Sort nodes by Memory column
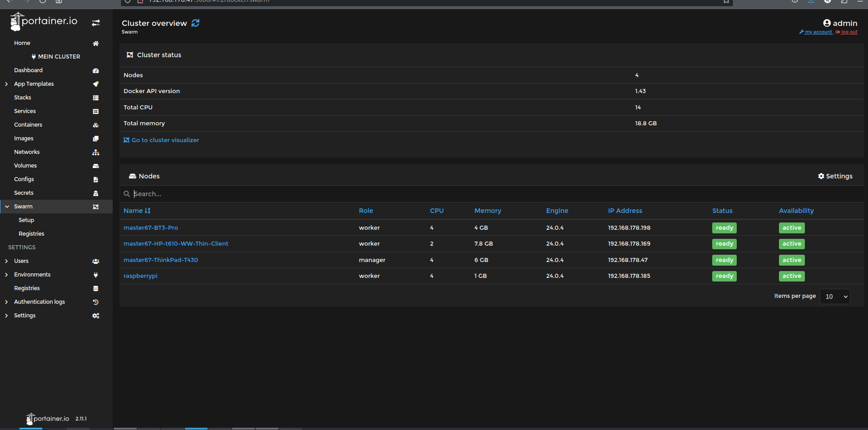This screenshot has height=430, width=868. point(488,211)
